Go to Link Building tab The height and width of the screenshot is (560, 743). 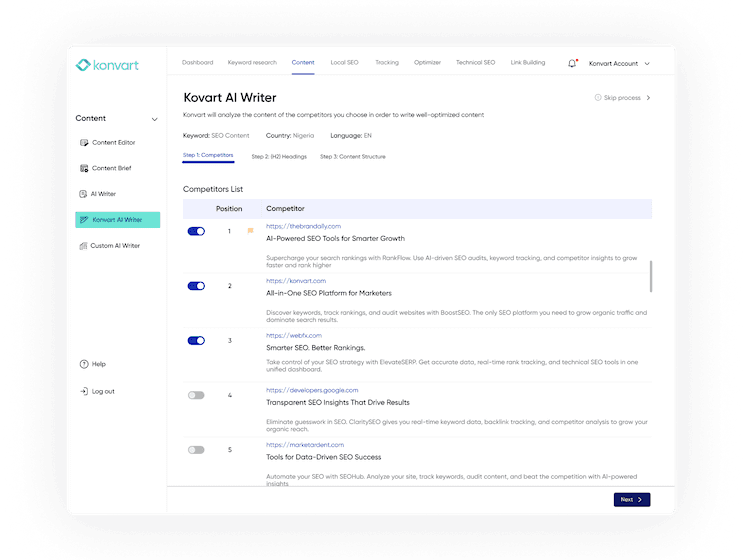[528, 63]
